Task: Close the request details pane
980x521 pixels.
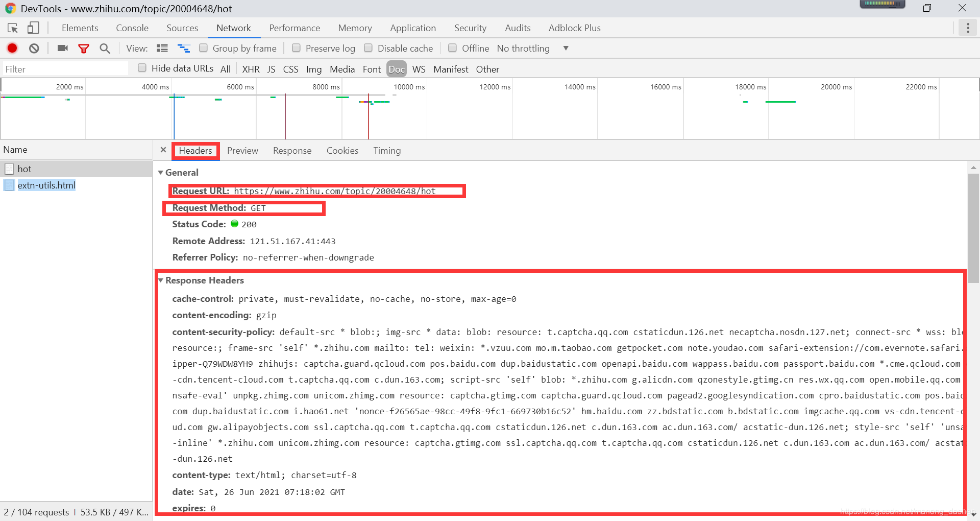Action: click(163, 150)
